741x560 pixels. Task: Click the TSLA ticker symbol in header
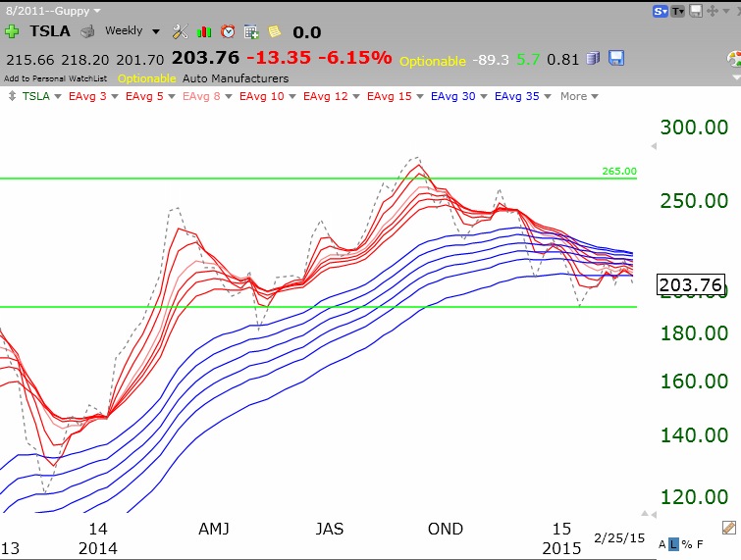(x=50, y=31)
